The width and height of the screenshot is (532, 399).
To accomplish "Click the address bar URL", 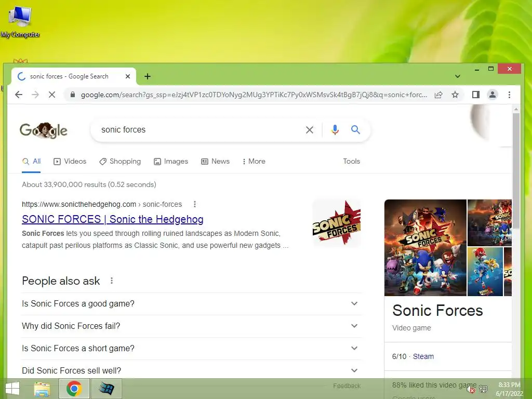I will (x=254, y=95).
